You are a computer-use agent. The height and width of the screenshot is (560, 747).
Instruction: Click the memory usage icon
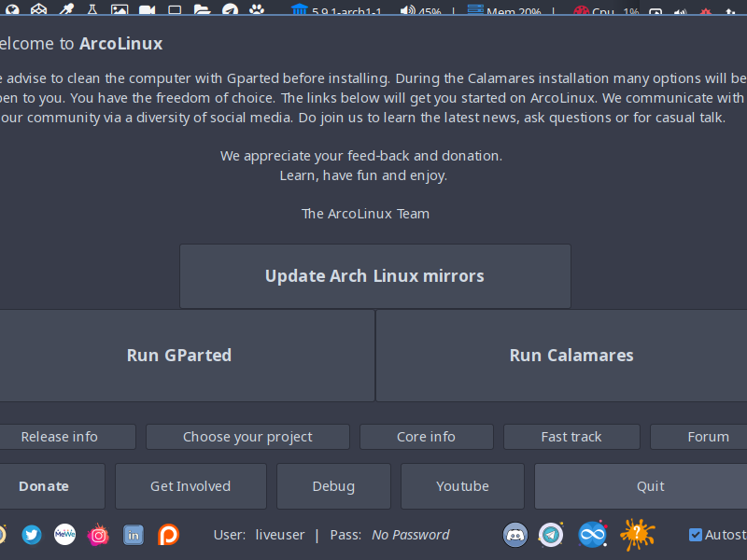click(x=475, y=9)
